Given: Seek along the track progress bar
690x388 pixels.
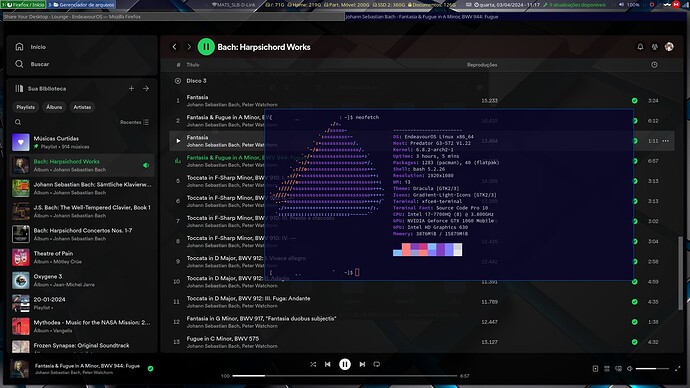Looking at the screenshot, I should [345, 376].
